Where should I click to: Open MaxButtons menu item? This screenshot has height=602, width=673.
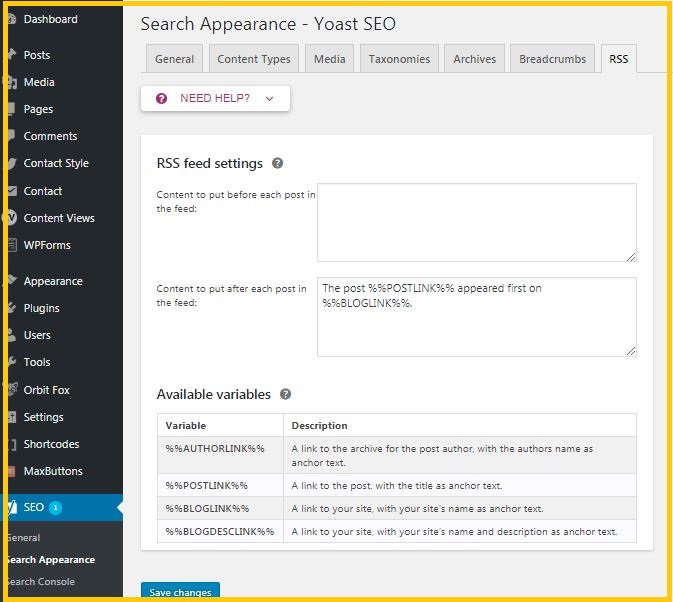pyautogui.click(x=53, y=471)
